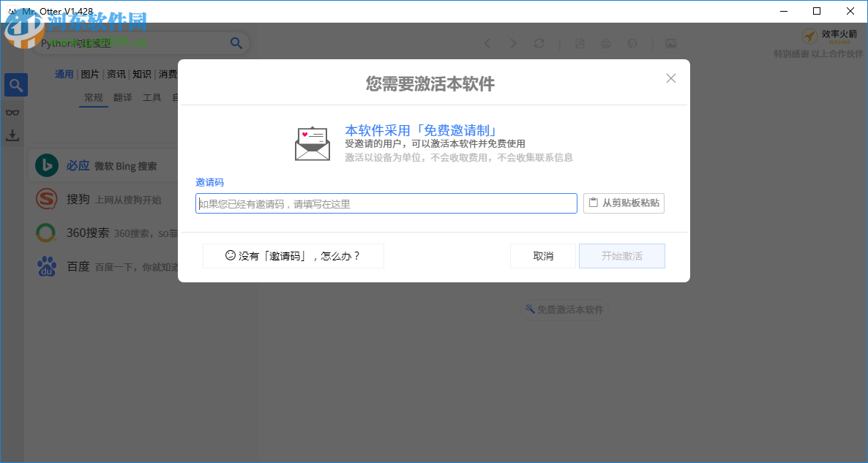
Task: Maximize the Mr. Otter window
Action: [x=817, y=11]
